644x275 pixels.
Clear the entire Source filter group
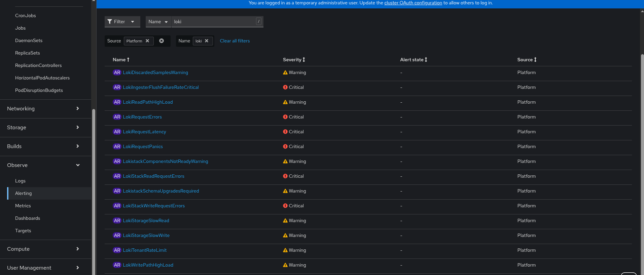[x=162, y=41]
